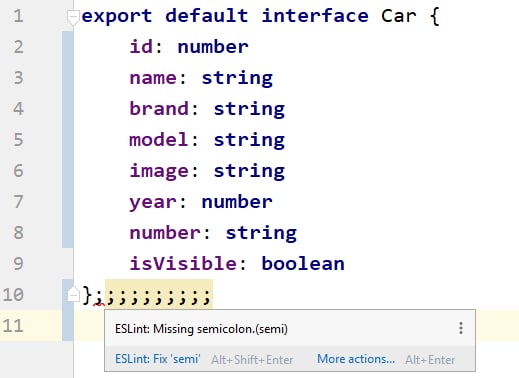This screenshot has height=378, width=519.
Task: Click line number 2 in the gutter
Action: click(x=18, y=47)
